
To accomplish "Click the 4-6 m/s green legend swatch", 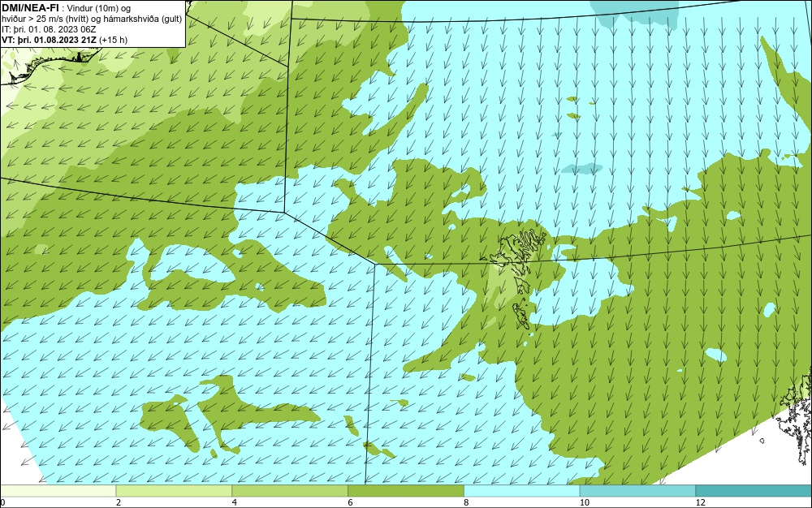I will tap(290, 490).
